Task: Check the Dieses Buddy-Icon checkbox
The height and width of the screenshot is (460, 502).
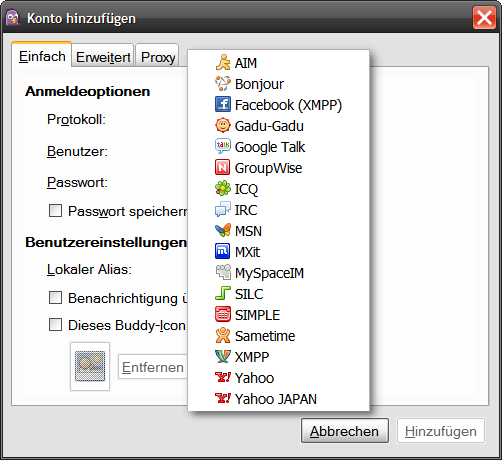Action: tap(55, 325)
